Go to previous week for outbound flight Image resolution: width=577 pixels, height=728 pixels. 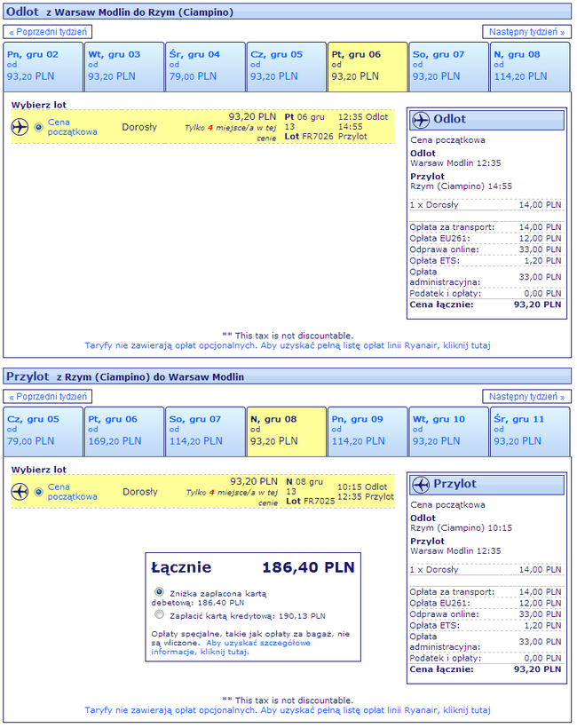[x=48, y=32]
